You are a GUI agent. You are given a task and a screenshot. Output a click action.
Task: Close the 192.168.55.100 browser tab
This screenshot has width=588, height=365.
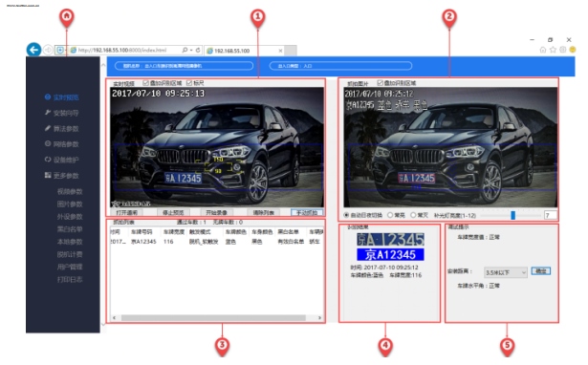280,51
